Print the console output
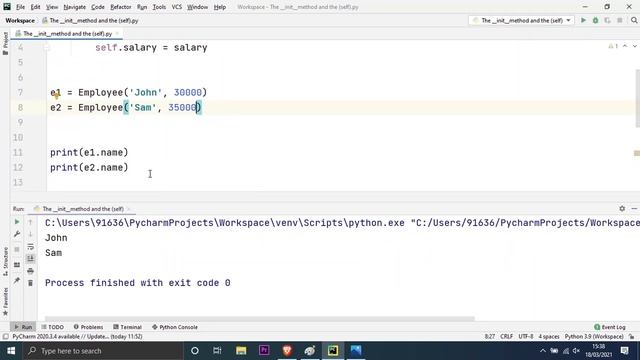 tap(30, 271)
